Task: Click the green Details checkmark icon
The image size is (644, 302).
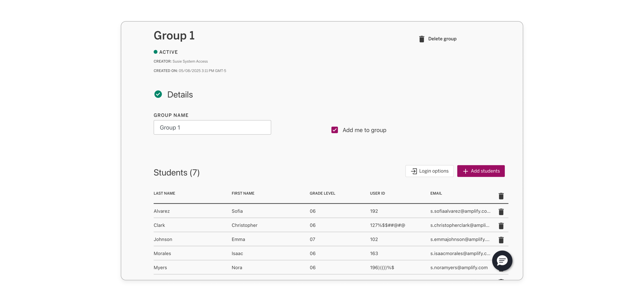Action: coord(158,94)
